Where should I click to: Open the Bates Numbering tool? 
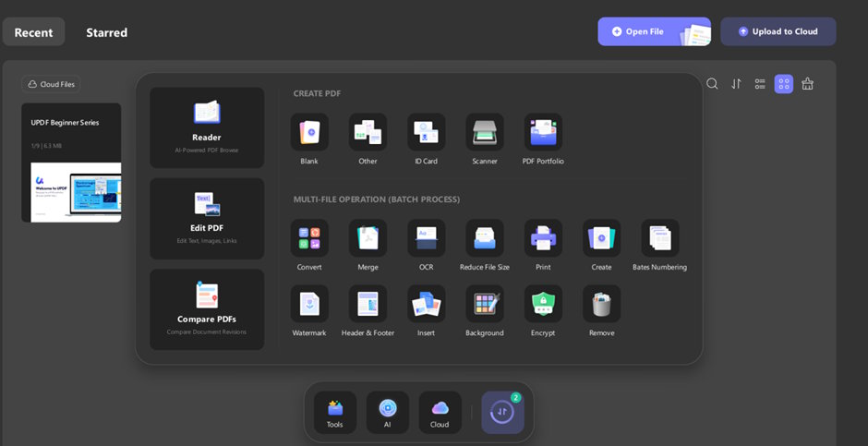[x=659, y=238]
